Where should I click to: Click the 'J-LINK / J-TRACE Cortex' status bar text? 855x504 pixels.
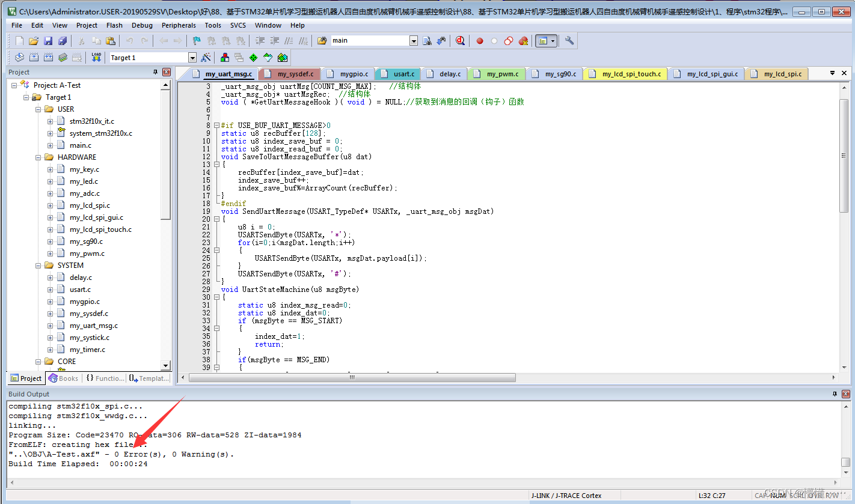click(x=566, y=496)
